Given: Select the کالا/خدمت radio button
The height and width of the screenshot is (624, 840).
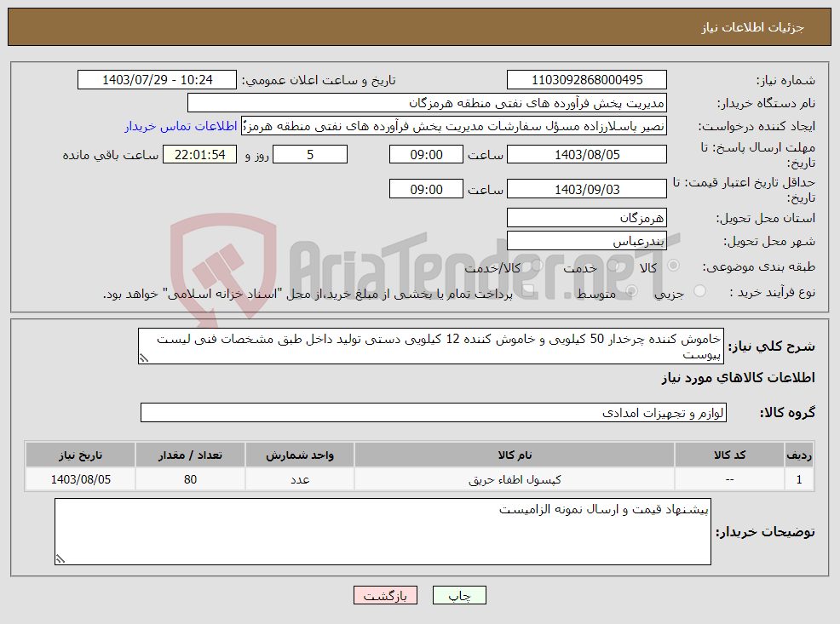Looking at the screenshot, I should coord(538,266).
